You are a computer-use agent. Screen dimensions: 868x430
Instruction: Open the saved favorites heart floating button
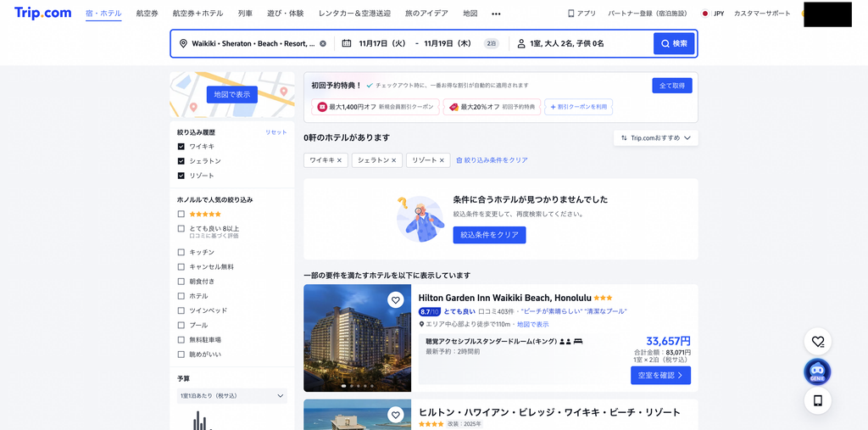pyautogui.click(x=818, y=341)
